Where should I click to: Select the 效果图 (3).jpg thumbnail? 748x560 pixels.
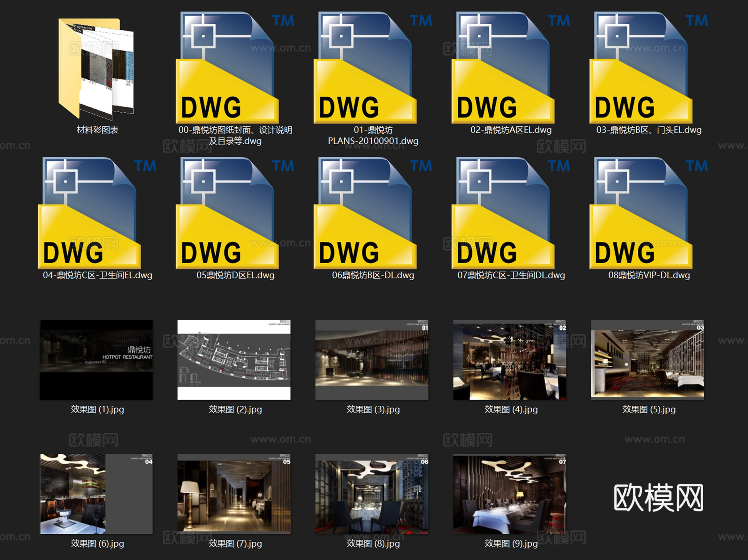(372, 360)
